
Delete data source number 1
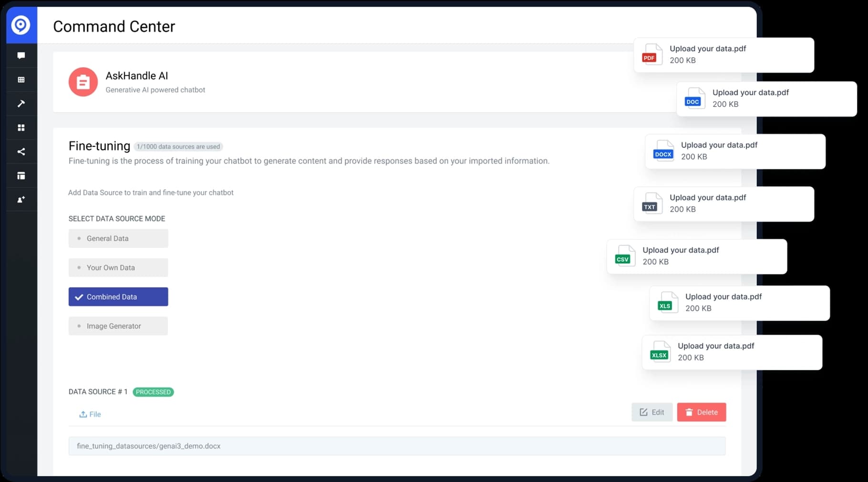click(x=701, y=412)
